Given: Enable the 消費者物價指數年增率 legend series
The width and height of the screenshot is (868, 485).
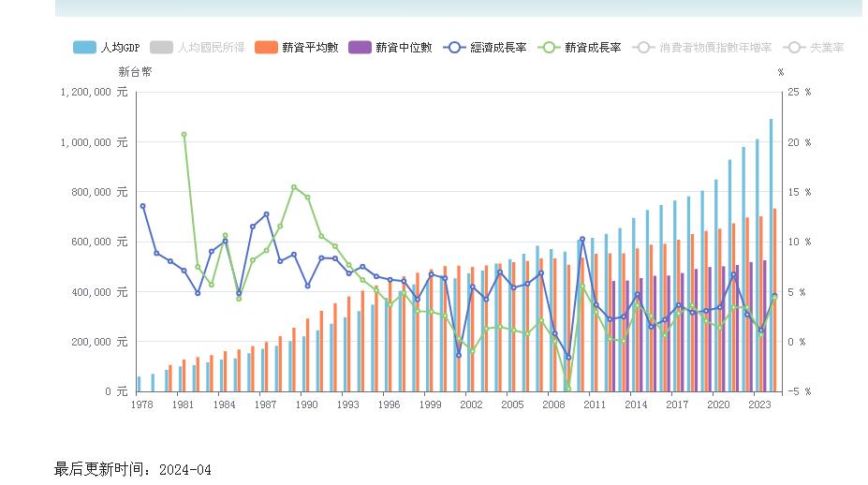Looking at the screenshot, I should coord(702,48).
